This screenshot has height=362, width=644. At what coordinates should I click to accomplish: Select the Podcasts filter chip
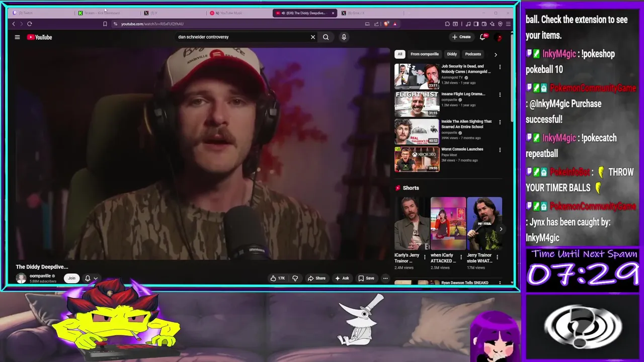click(473, 54)
